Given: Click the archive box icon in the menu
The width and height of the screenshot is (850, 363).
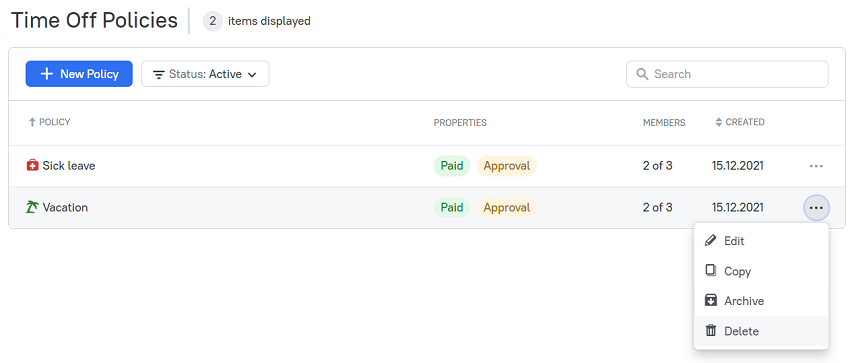Looking at the screenshot, I should 710,300.
